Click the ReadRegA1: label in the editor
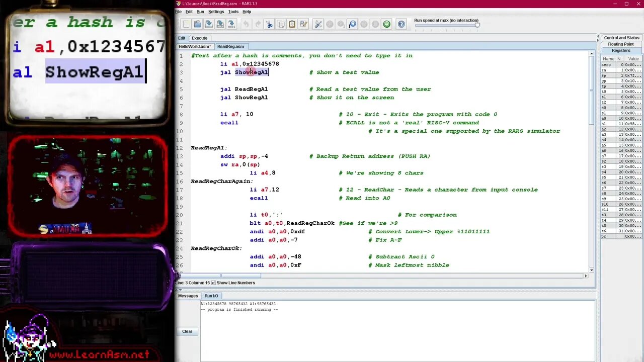This screenshot has width=644, height=362. tap(209, 148)
